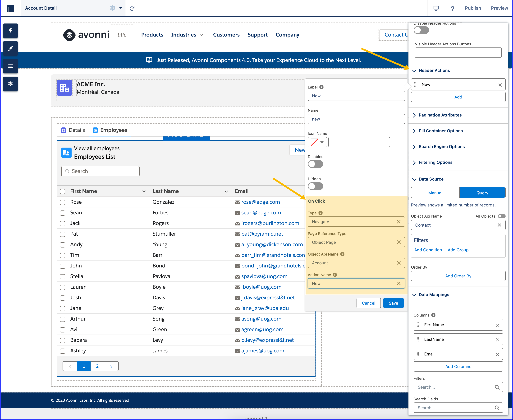Click the employees Search field
The width and height of the screenshot is (513, 420).
pos(100,171)
